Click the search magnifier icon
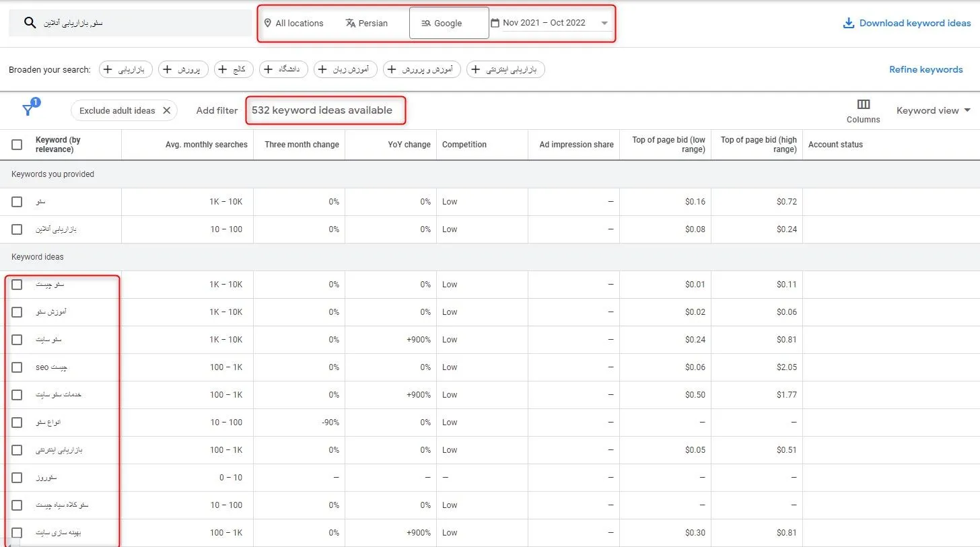Screen dimensions: 980x547 (x=30, y=23)
